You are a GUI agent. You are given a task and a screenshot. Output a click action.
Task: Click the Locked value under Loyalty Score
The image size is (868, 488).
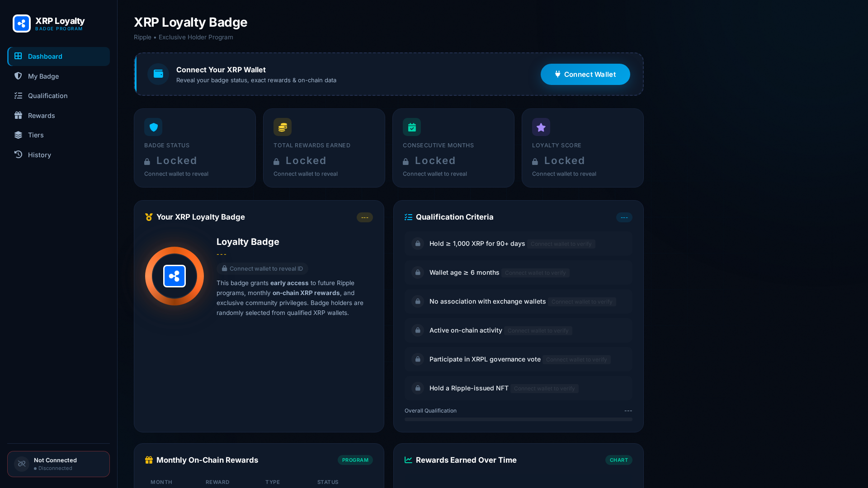pos(559,160)
